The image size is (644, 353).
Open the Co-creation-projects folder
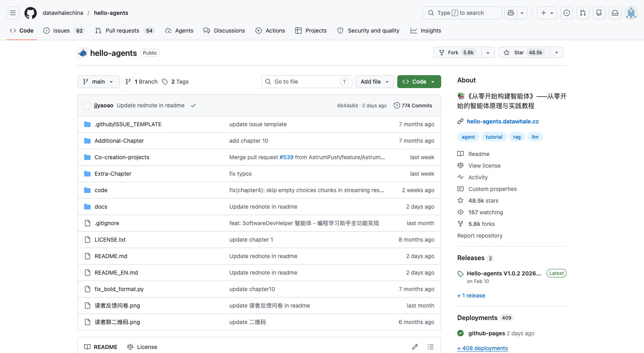pos(122,157)
